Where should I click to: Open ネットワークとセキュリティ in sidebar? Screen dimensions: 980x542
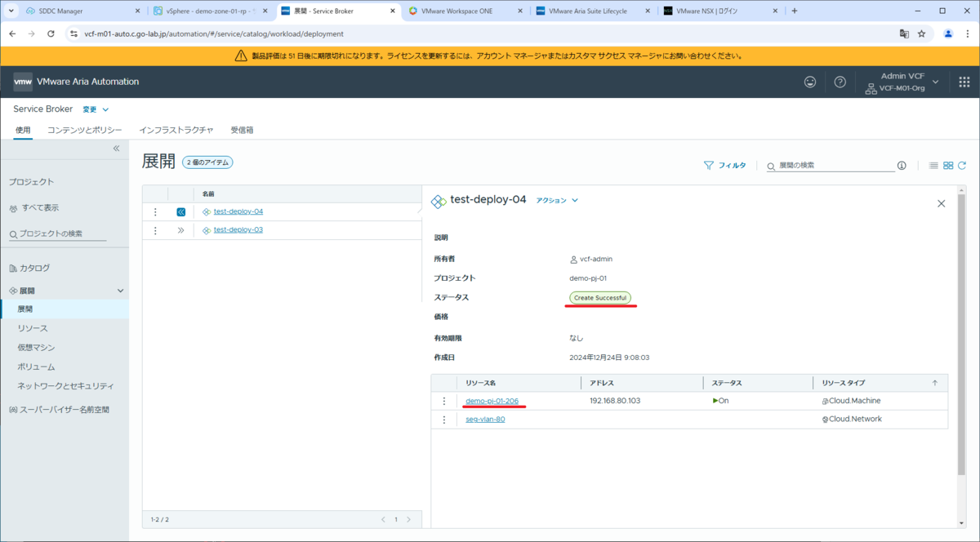click(x=66, y=386)
